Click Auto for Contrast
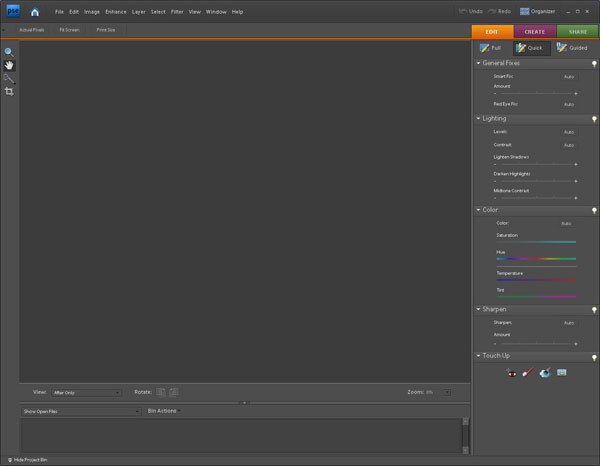Viewport: 600px width, 466px height. coord(569,145)
